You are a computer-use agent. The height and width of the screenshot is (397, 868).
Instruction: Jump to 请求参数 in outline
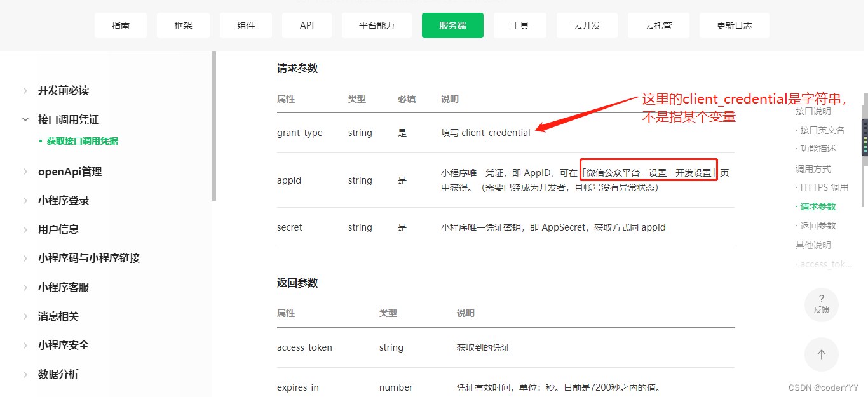click(818, 206)
